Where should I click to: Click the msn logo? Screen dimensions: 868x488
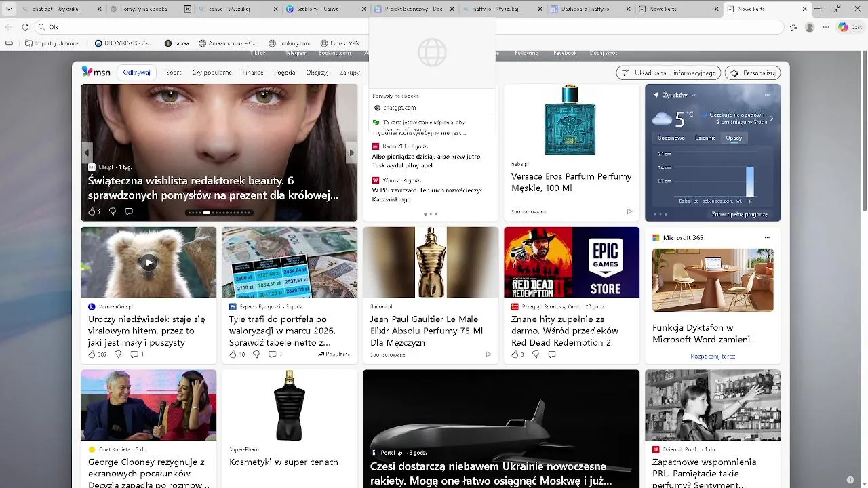click(96, 72)
